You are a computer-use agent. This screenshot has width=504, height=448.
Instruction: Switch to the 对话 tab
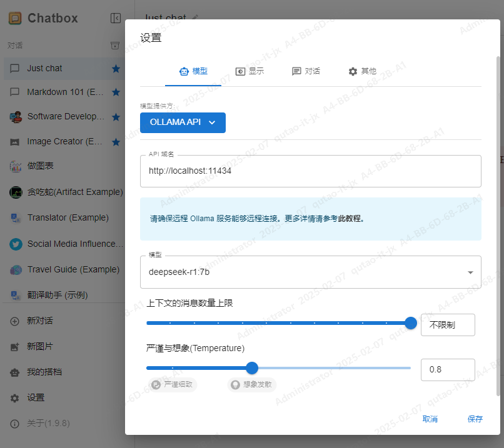point(306,72)
